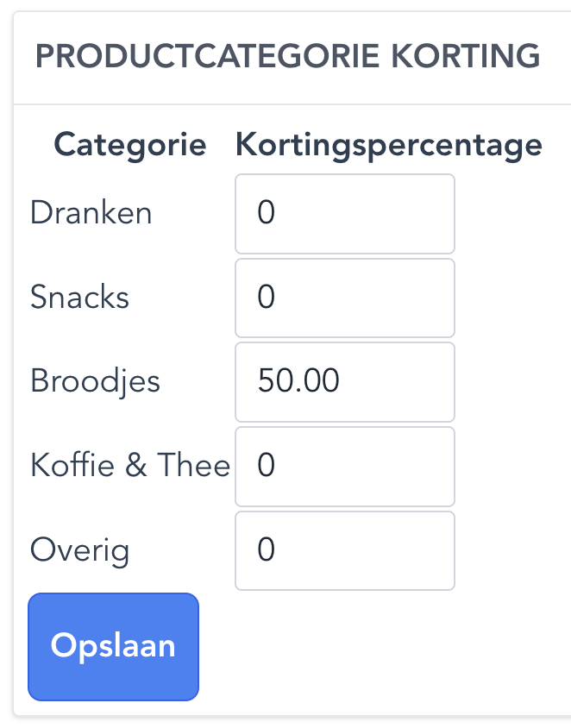Viewport: 571px width, 728px height.
Task: Click the Categorie column header
Action: click(130, 145)
